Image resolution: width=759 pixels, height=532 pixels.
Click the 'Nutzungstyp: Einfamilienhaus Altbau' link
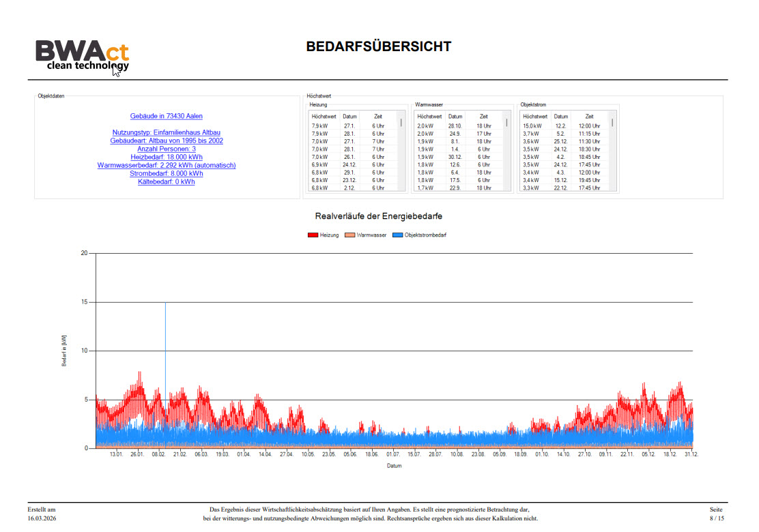[166, 132]
